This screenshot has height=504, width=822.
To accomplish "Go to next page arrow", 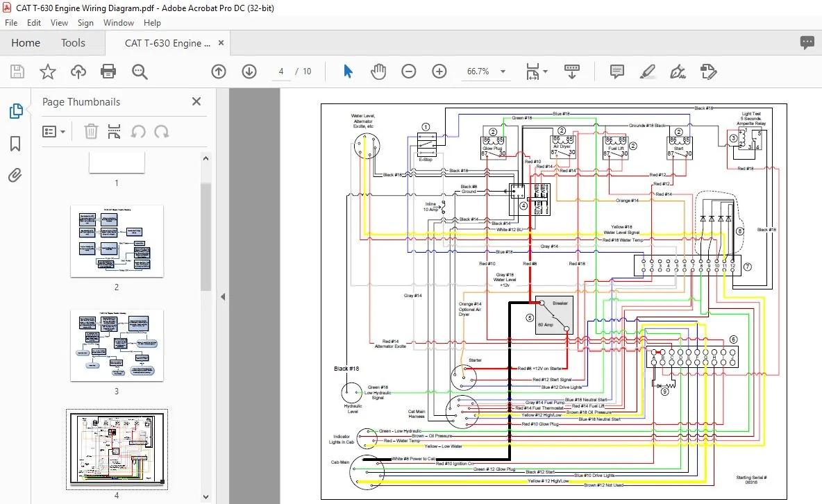I will pos(249,72).
